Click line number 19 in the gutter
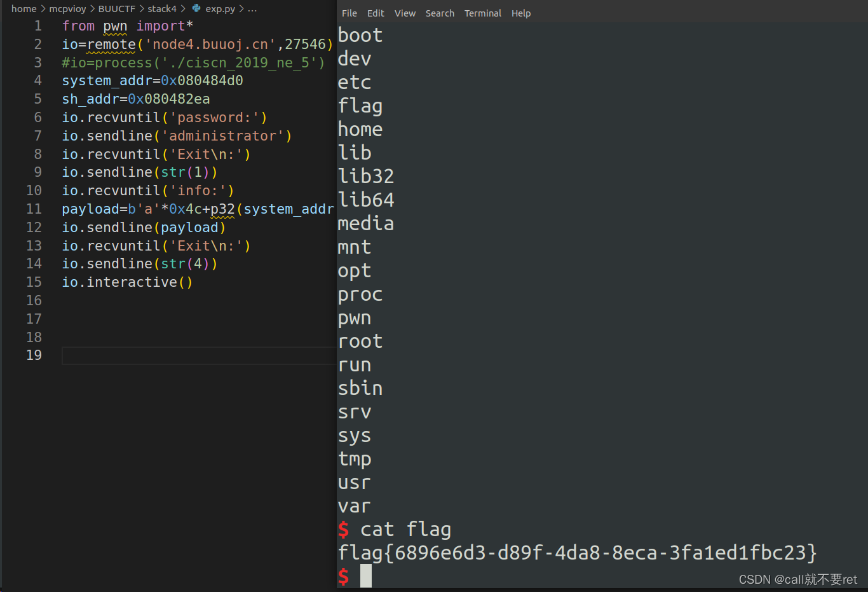The width and height of the screenshot is (868, 592). click(34, 355)
